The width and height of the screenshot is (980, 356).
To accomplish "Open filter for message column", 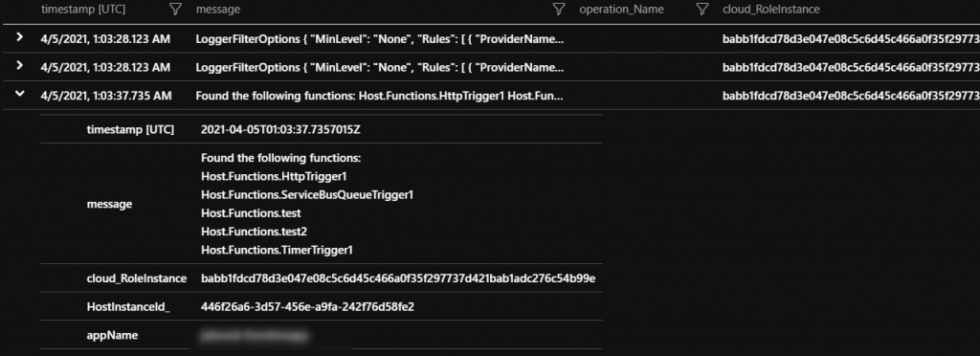I will coord(559,10).
